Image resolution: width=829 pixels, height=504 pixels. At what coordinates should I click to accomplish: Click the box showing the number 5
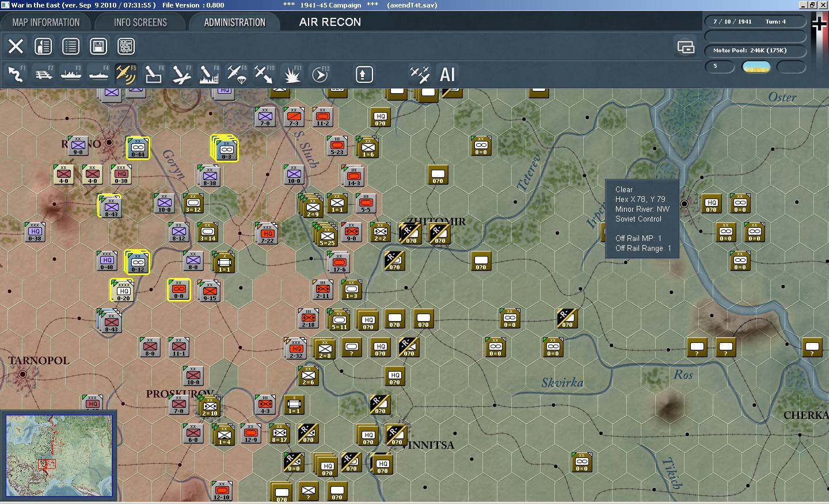pos(720,67)
